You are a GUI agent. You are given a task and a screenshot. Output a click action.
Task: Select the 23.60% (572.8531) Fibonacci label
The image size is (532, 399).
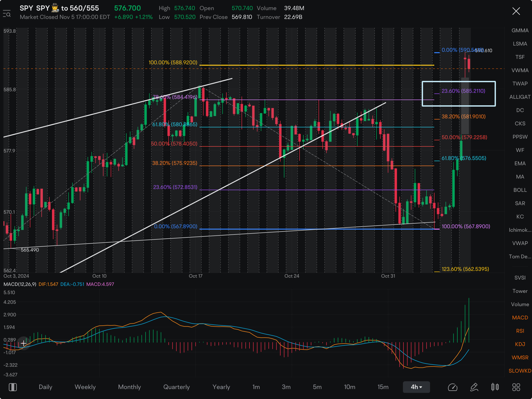[x=175, y=187]
